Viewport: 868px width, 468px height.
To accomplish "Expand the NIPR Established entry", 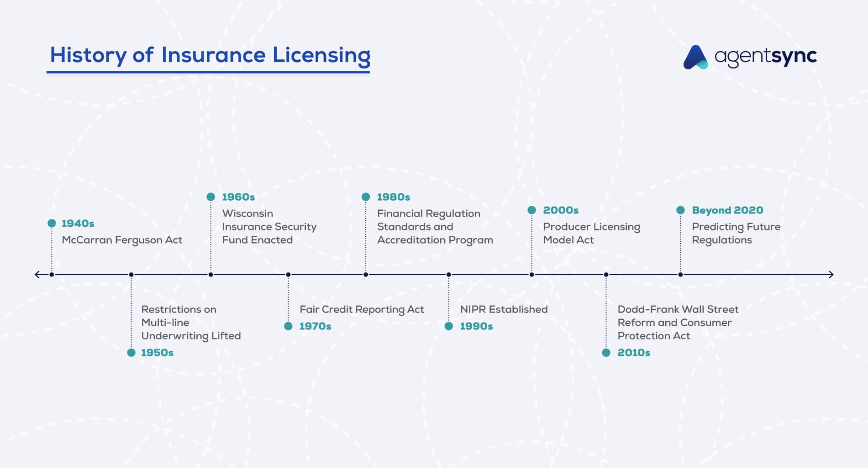I will click(x=504, y=309).
